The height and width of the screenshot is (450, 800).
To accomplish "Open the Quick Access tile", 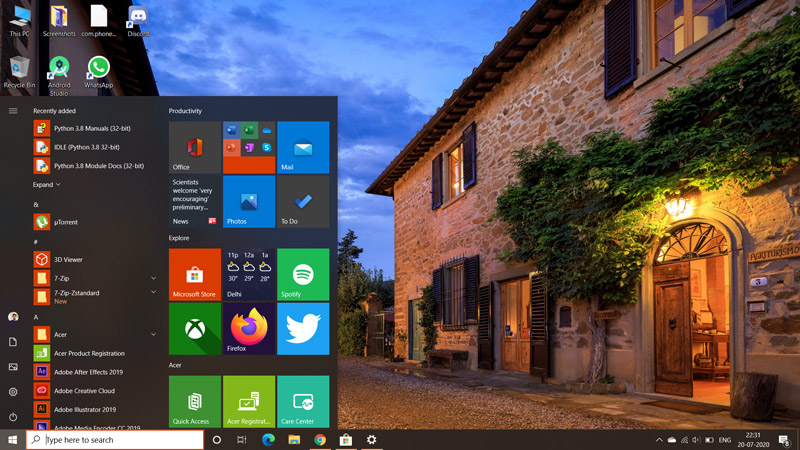I will (195, 402).
